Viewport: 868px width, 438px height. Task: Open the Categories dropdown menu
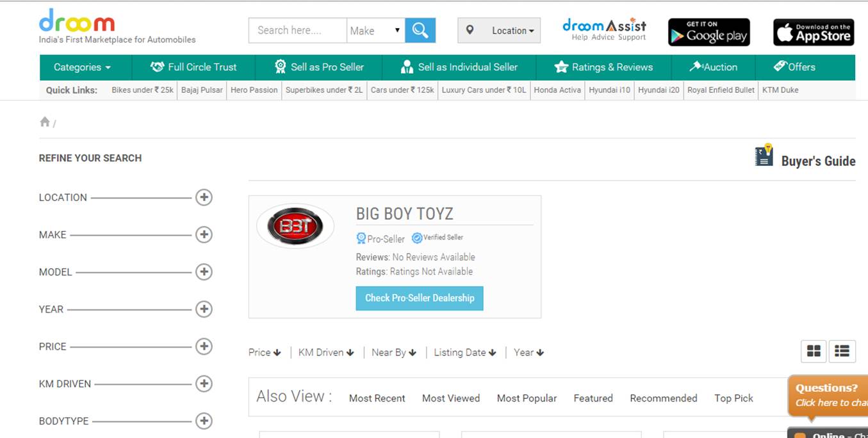click(x=82, y=67)
